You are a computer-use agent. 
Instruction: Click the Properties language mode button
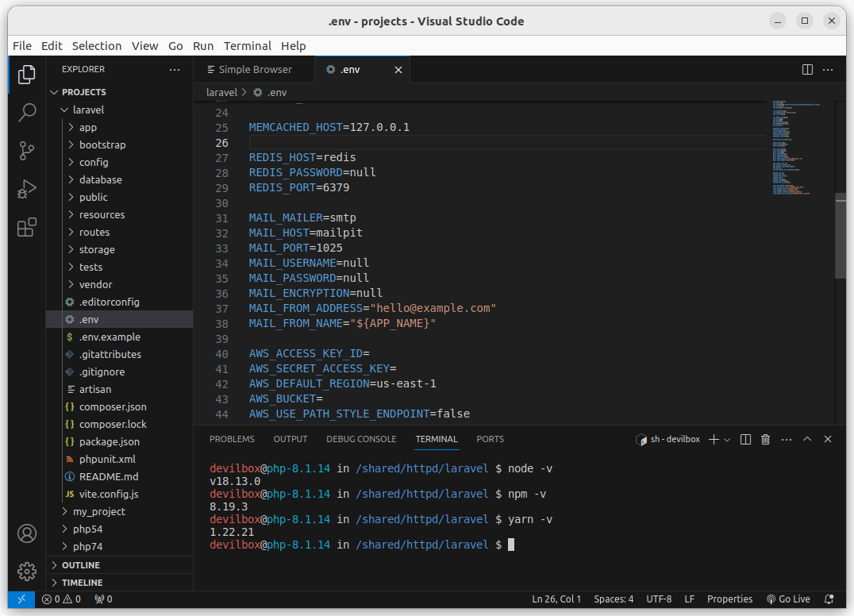point(729,599)
